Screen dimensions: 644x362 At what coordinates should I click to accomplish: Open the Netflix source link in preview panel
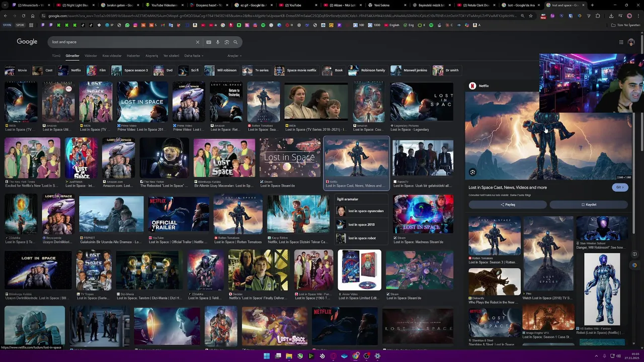click(479, 86)
